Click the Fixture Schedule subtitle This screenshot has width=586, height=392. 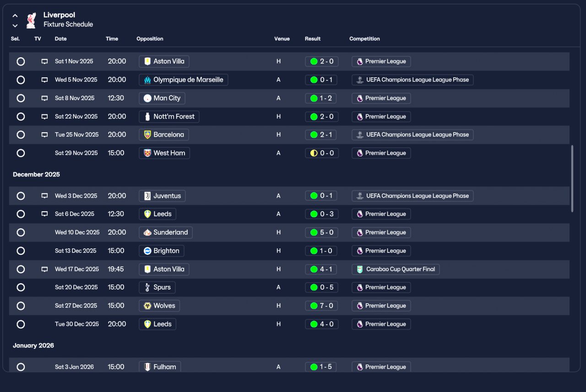(x=68, y=25)
